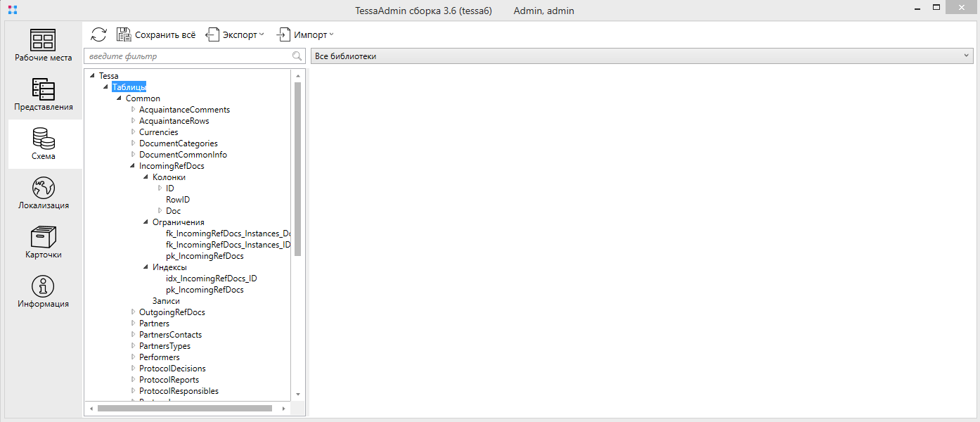Select pk_IncomingRefDocs under Индексы
The image size is (980, 422).
pos(205,290)
